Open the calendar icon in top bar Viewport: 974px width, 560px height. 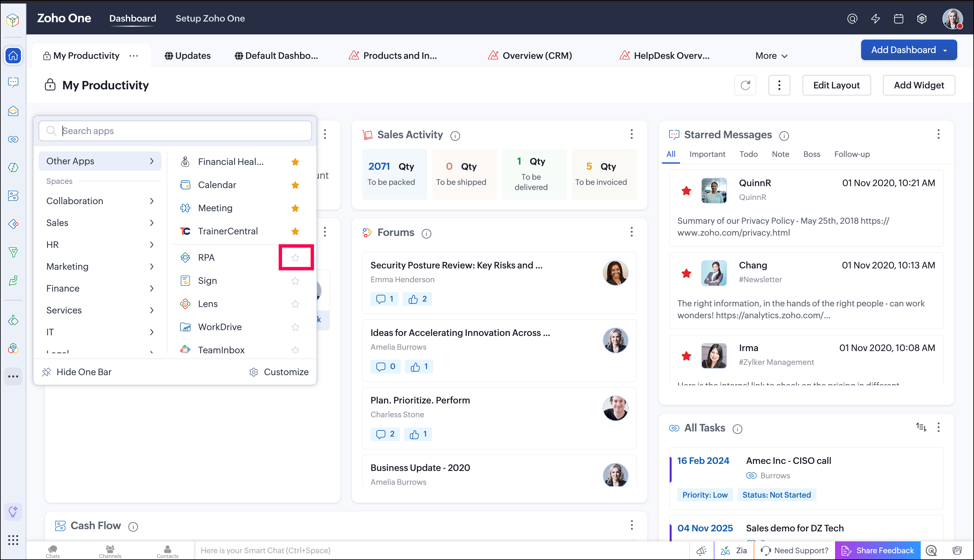899,18
